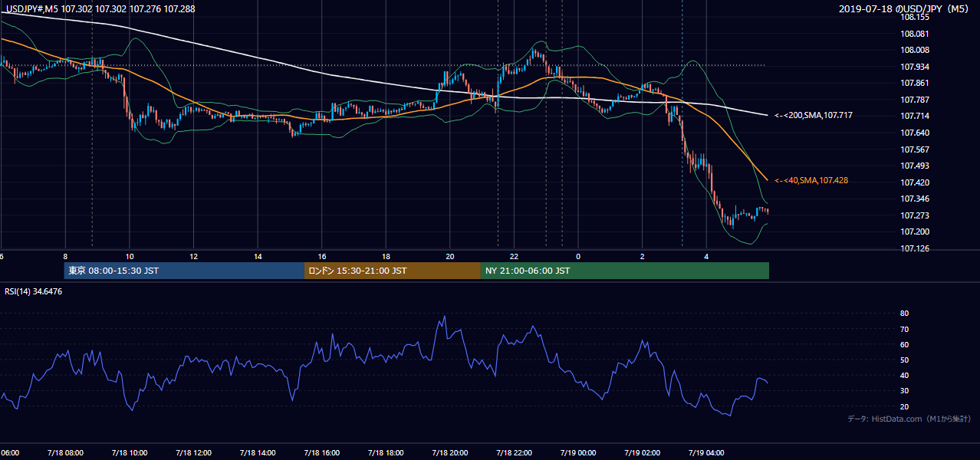Click price axis value 108.008
Screen dimensions: 980x460
pos(914,51)
